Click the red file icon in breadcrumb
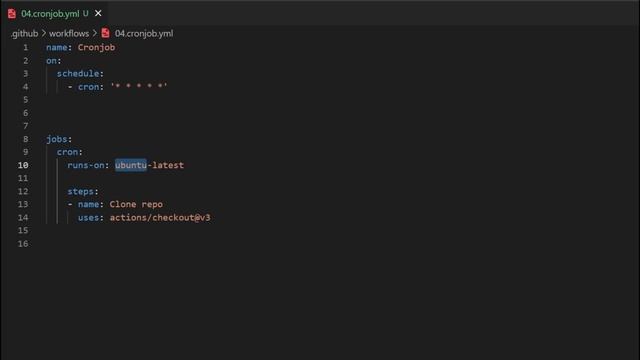The height and width of the screenshot is (360, 640). pyautogui.click(x=105, y=33)
